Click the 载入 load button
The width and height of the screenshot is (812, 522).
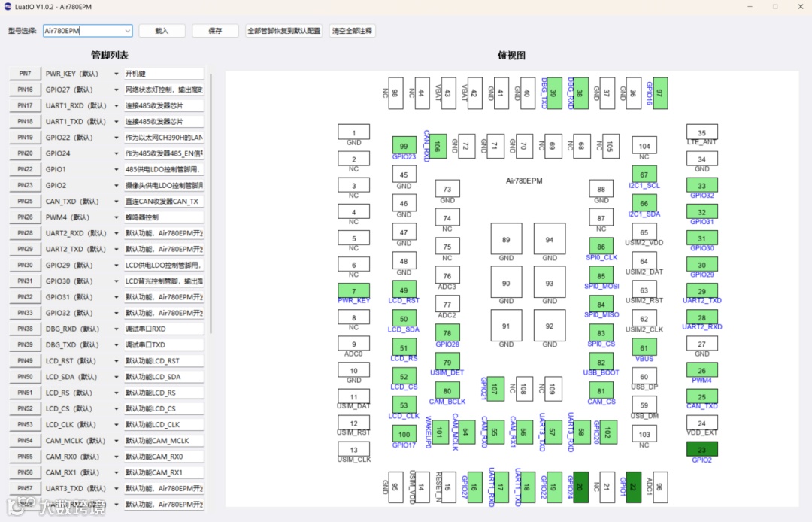[x=162, y=31]
